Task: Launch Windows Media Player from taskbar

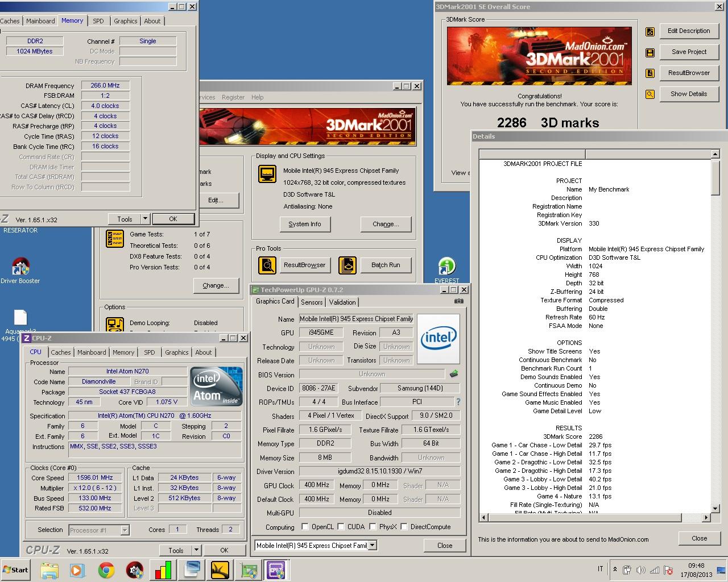Action: tap(77, 570)
